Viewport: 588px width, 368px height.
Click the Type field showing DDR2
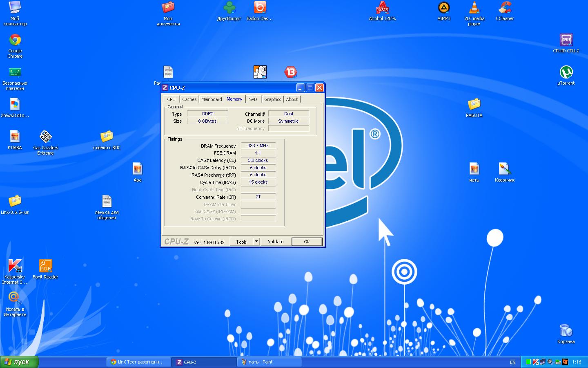coord(207,114)
